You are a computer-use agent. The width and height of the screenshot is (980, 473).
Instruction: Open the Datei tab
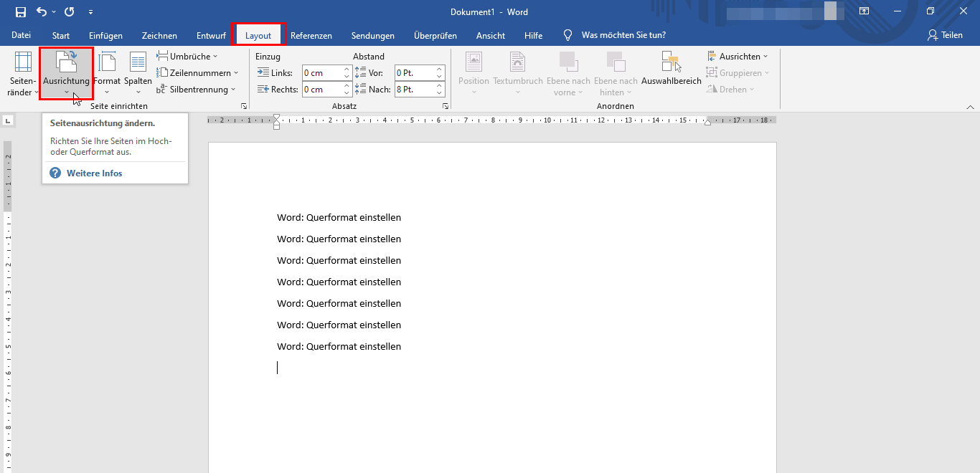(22, 35)
